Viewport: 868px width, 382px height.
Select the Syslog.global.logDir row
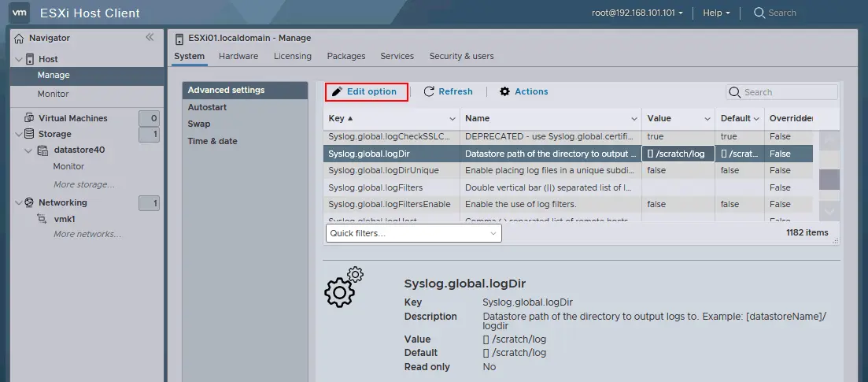568,154
